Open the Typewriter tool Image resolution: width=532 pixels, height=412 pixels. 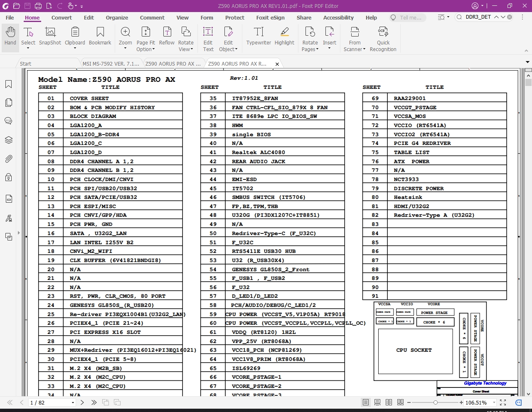click(x=259, y=37)
